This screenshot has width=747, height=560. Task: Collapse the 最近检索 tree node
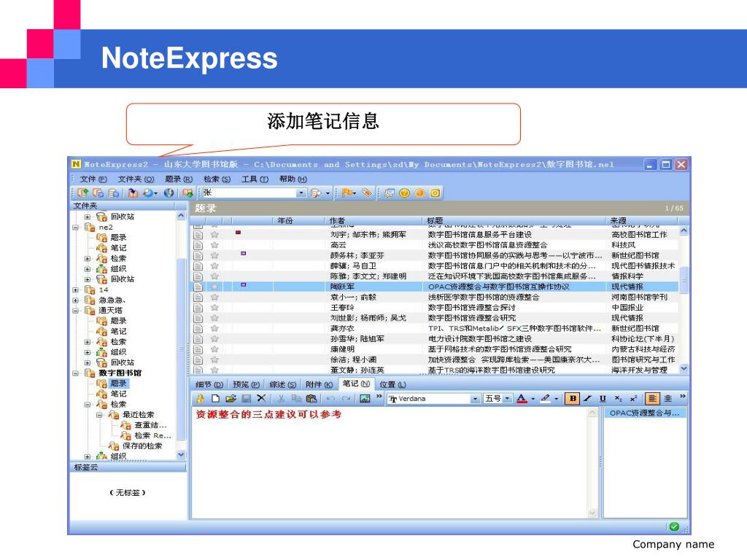pos(99,415)
